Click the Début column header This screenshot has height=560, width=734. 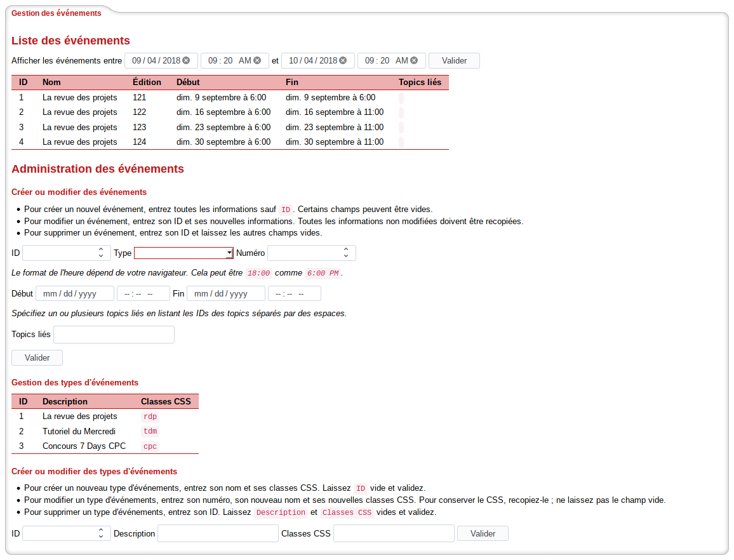[188, 83]
